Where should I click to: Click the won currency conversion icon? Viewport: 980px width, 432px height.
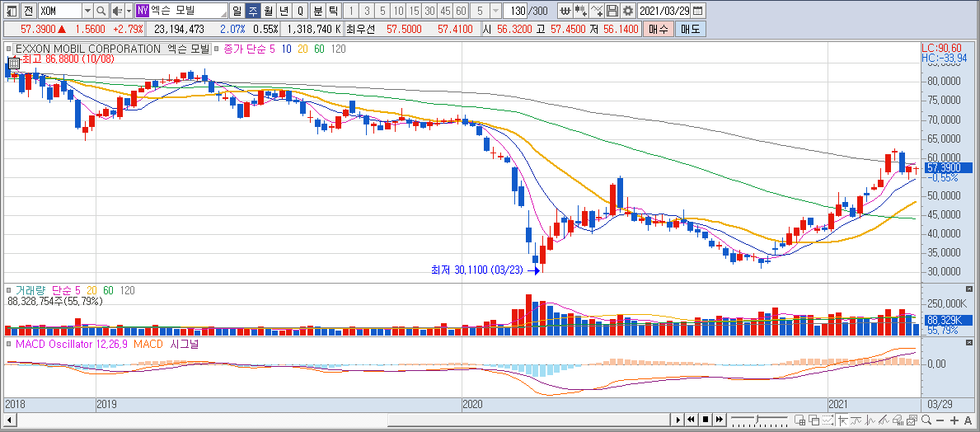565,11
